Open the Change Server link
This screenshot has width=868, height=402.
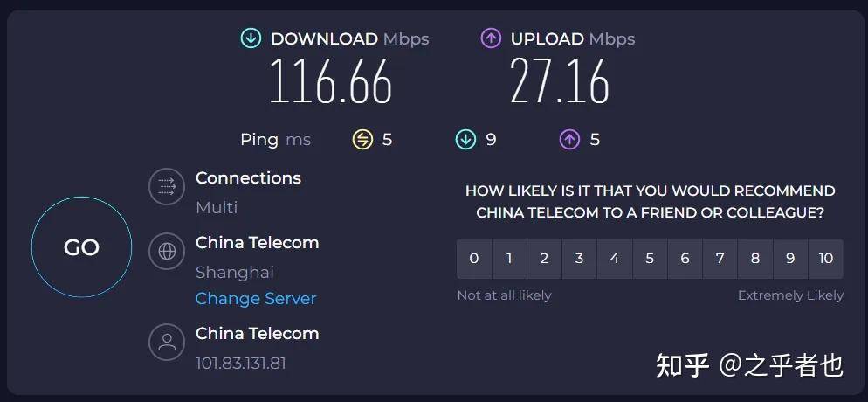point(256,299)
